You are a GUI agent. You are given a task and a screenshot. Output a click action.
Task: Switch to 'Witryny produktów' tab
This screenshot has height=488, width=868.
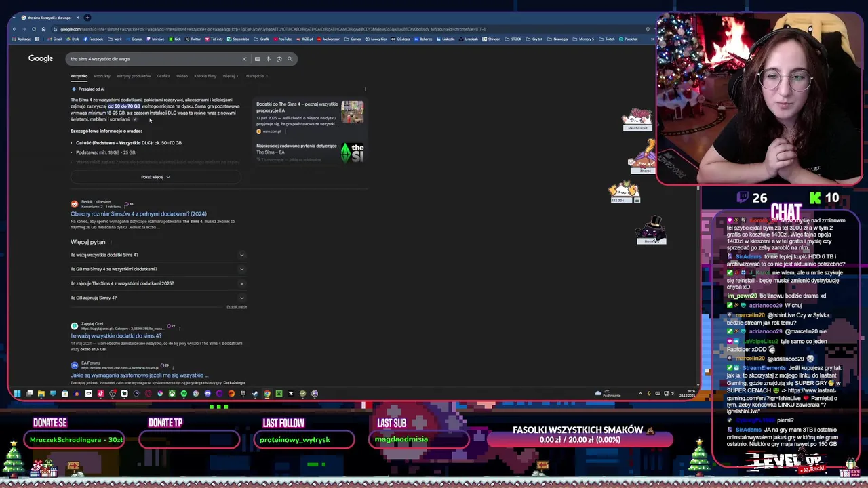click(x=134, y=76)
